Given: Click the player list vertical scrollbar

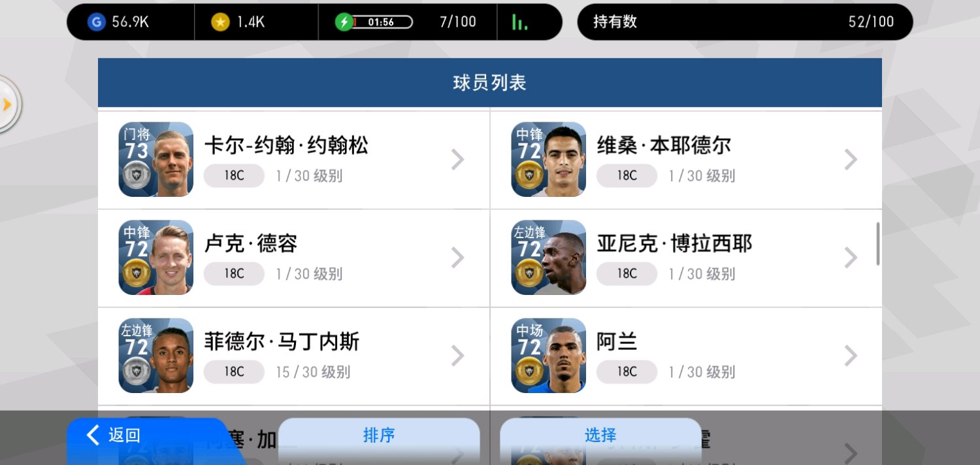Looking at the screenshot, I should coord(877,244).
